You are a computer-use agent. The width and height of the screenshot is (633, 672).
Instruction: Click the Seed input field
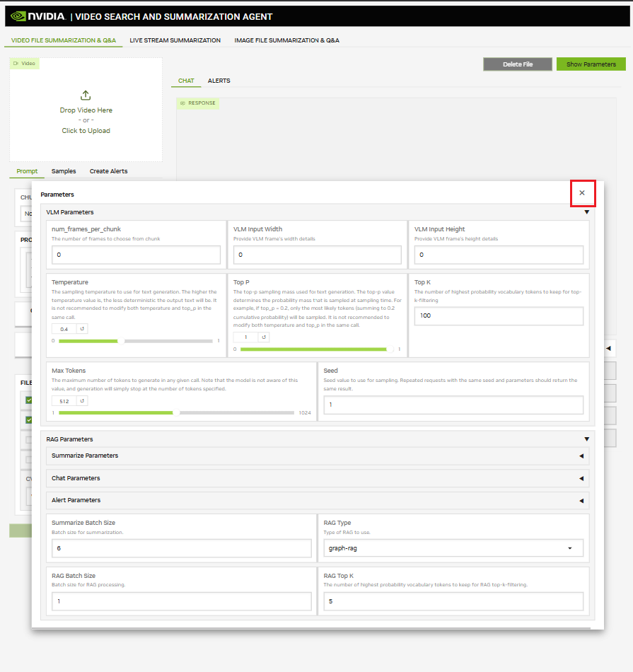[453, 405]
